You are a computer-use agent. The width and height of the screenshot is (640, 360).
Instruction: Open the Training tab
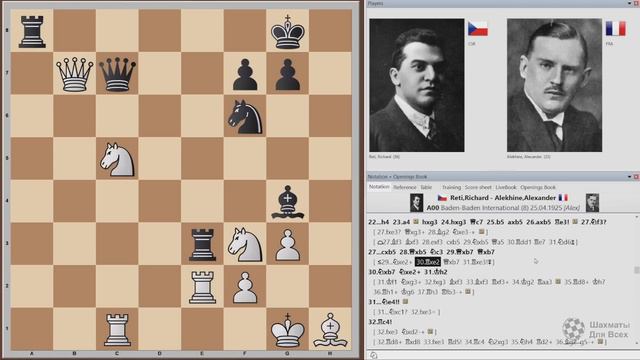coord(451,187)
